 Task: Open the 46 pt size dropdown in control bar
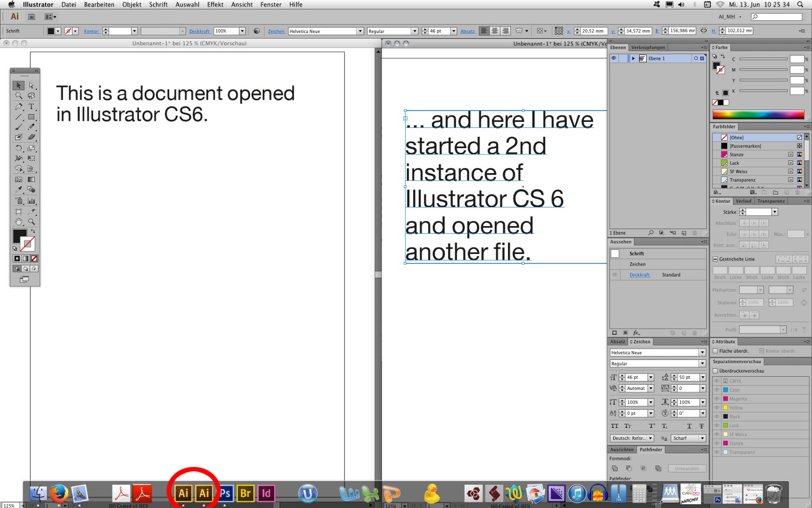453,31
